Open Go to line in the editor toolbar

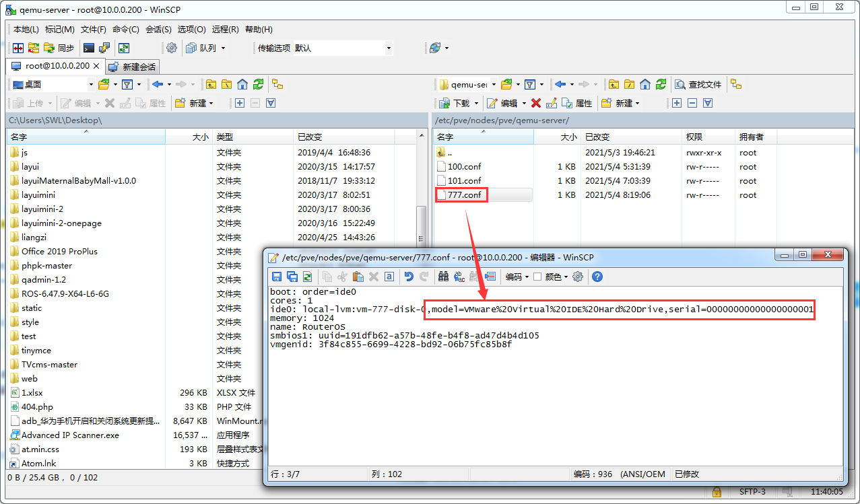click(490, 277)
